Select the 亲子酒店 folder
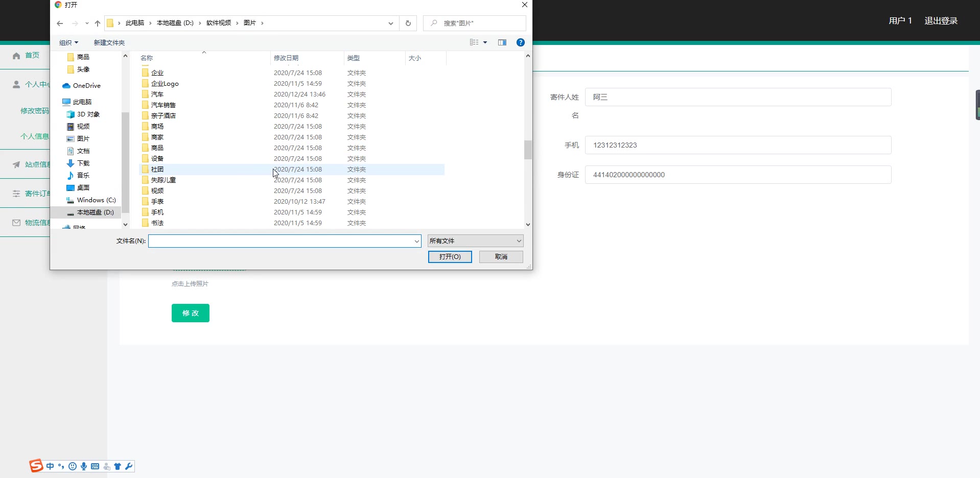The image size is (980, 478). [x=163, y=116]
